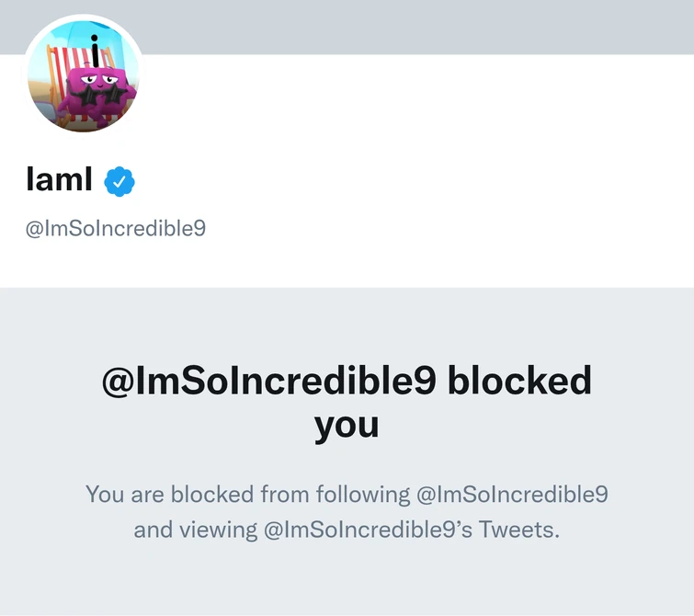This screenshot has width=694, height=616.
Task: Click the @ImSoIncredible9 handle under the name
Action: pyautogui.click(x=116, y=228)
